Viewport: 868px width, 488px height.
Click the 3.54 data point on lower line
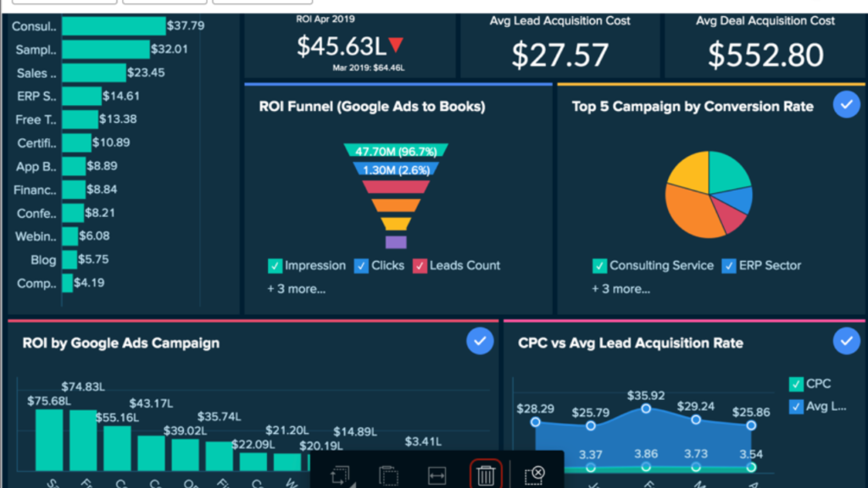pos(751,468)
